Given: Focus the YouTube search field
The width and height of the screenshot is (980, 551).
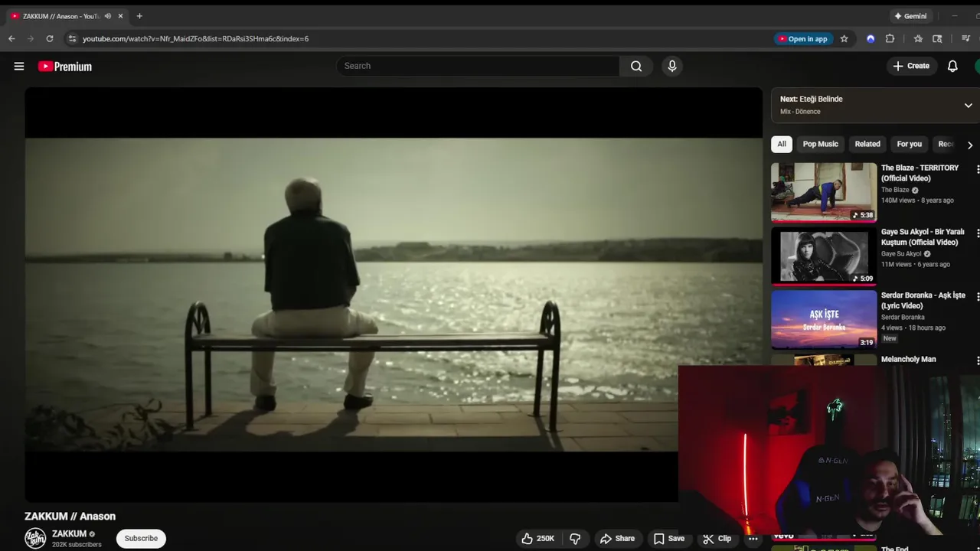Looking at the screenshot, I should 478,66.
